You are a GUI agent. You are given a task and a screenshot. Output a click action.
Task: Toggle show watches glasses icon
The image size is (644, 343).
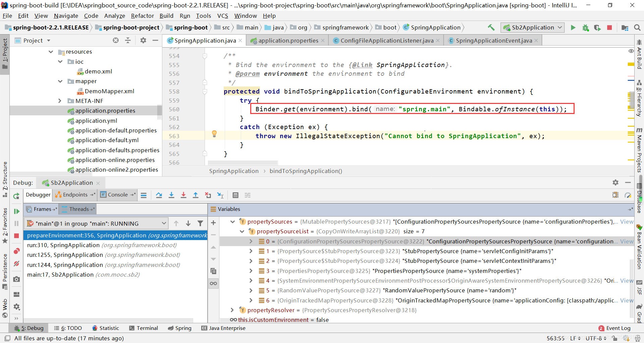click(x=213, y=284)
